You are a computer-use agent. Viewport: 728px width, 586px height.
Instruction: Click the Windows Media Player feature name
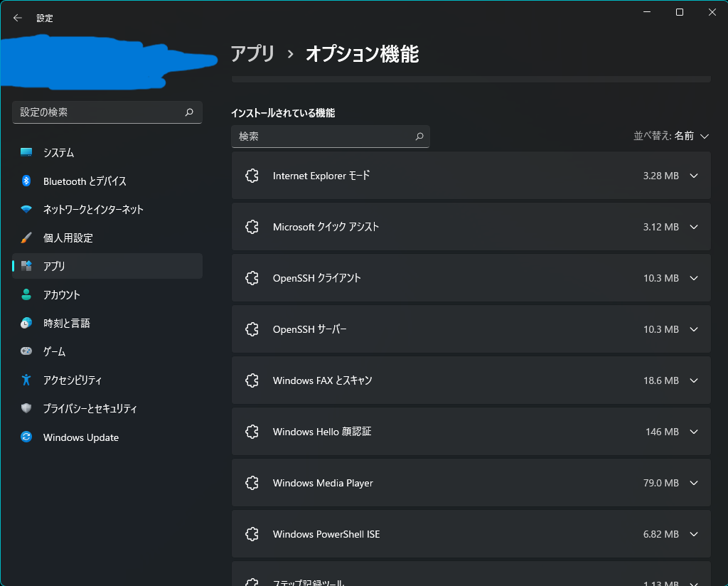tap(323, 483)
